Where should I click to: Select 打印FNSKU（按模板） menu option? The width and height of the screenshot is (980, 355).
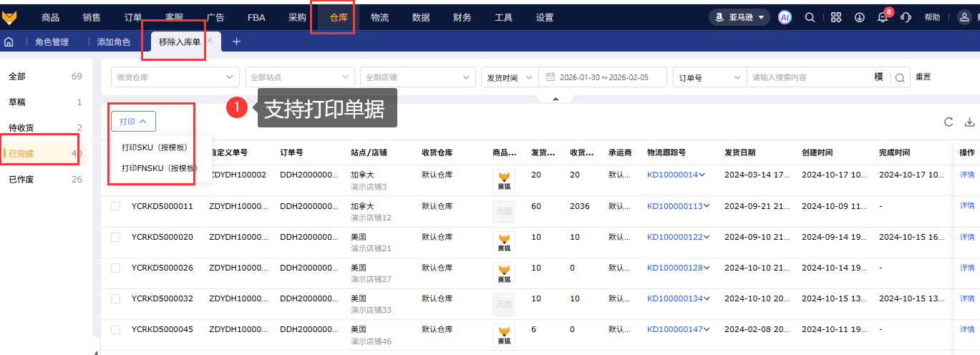[159, 168]
